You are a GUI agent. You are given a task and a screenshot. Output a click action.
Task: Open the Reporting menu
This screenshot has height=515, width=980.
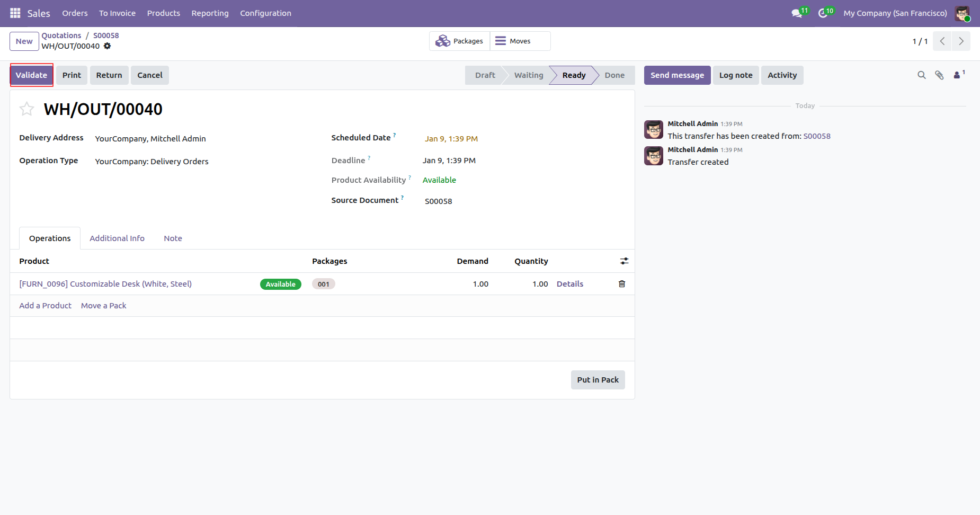[210, 13]
